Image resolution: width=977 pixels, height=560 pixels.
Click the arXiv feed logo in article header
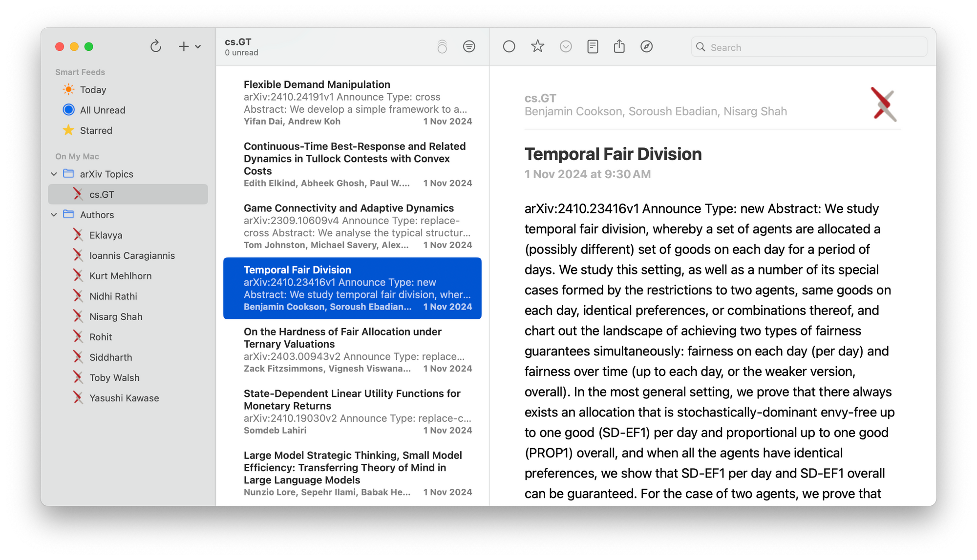tap(884, 104)
